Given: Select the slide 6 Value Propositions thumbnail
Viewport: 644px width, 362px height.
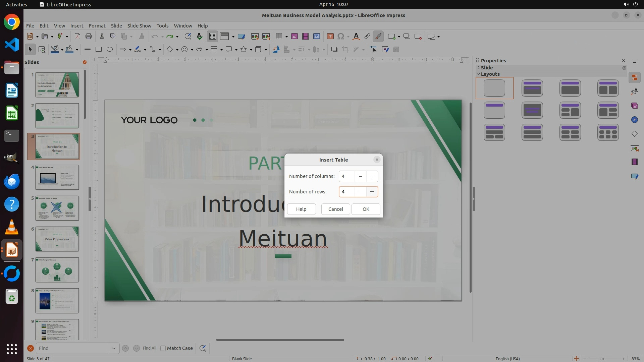Looking at the screenshot, I should (x=57, y=239).
